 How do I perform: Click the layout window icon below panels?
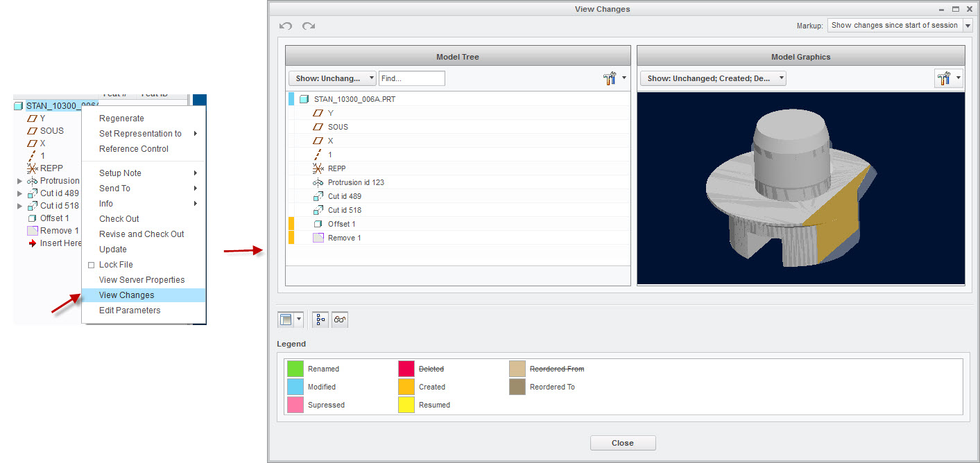pyautogui.click(x=286, y=320)
